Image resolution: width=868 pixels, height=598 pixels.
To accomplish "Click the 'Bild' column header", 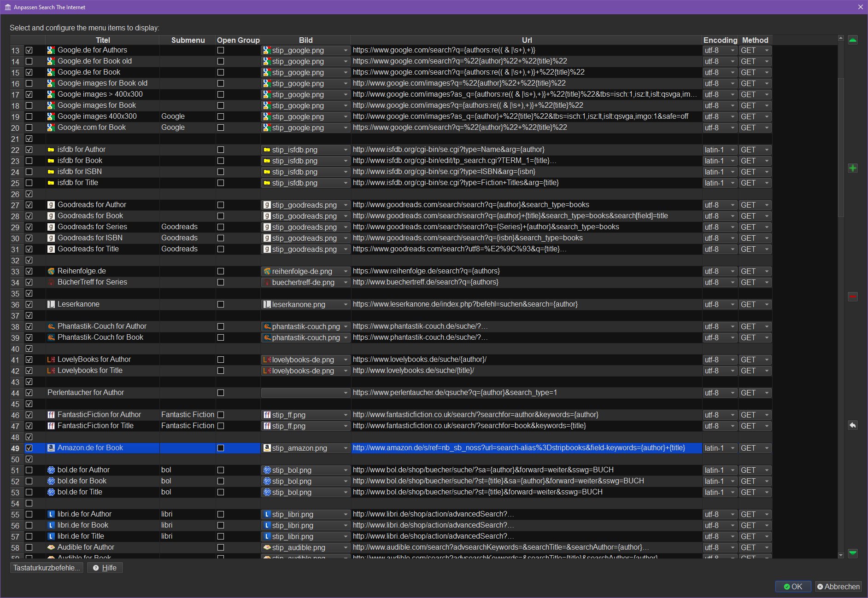I will 305,40.
